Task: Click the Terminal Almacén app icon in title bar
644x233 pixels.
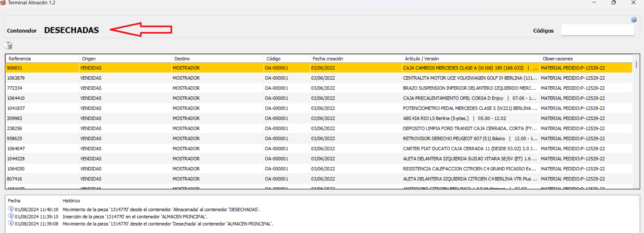Action: point(3,3)
